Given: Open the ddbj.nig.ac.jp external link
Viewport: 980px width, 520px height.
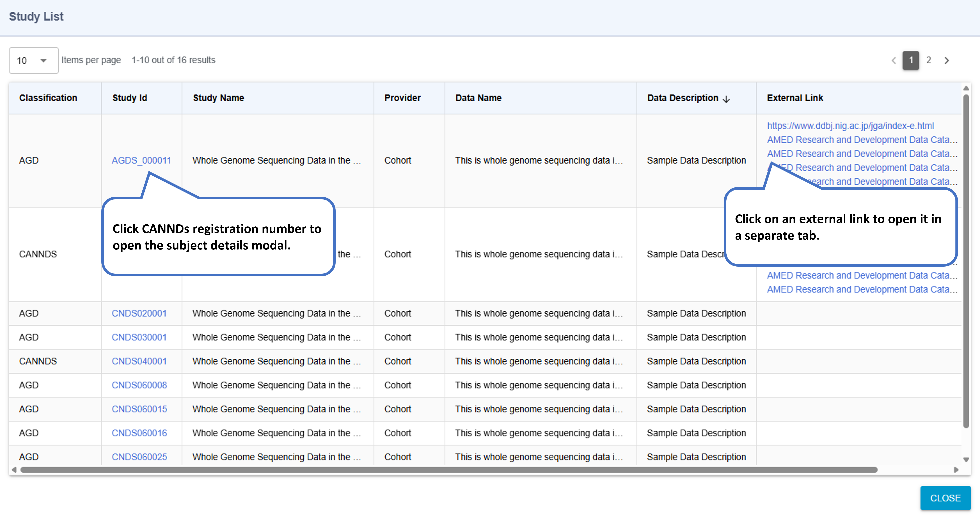Looking at the screenshot, I should coord(850,126).
